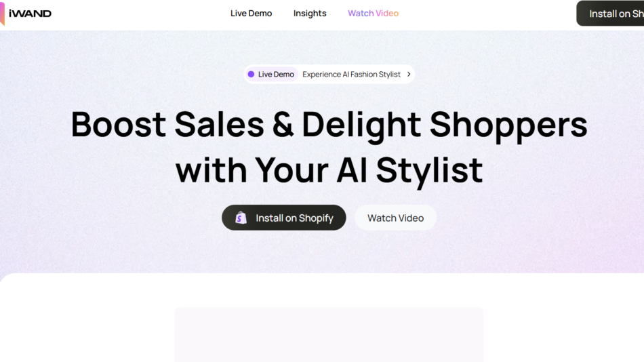The image size is (644, 362).
Task: Click the chevron arrow after Fashion Stylist
Action: coord(409,75)
